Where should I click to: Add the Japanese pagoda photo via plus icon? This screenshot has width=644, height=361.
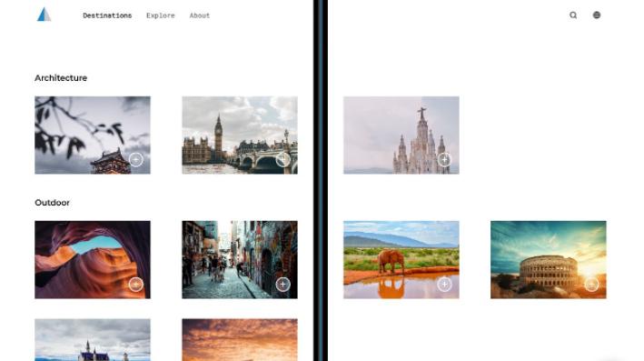(x=136, y=159)
